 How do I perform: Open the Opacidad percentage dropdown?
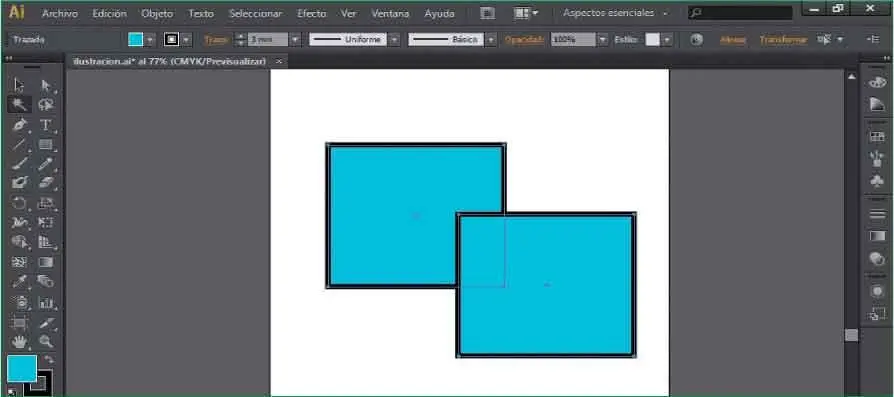tap(603, 40)
